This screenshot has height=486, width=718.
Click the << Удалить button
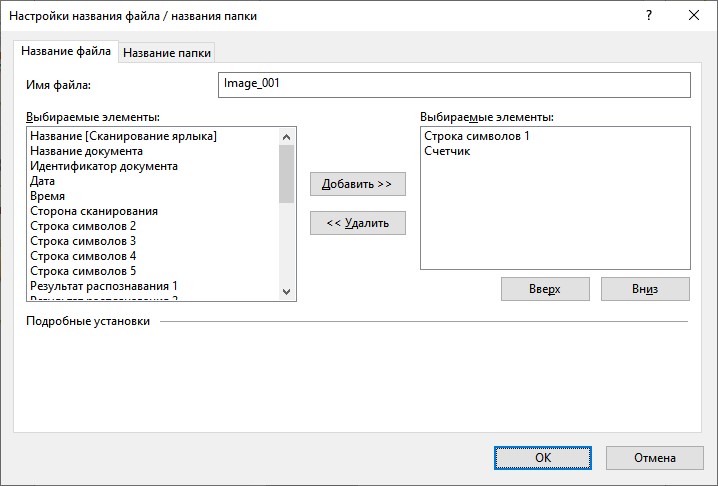[x=358, y=223]
